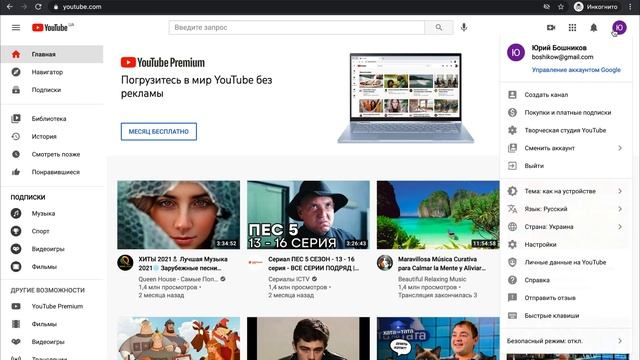Viewport: 640px width, 360px height.
Task: Focus the search input field
Action: pyautogui.click(x=297, y=28)
